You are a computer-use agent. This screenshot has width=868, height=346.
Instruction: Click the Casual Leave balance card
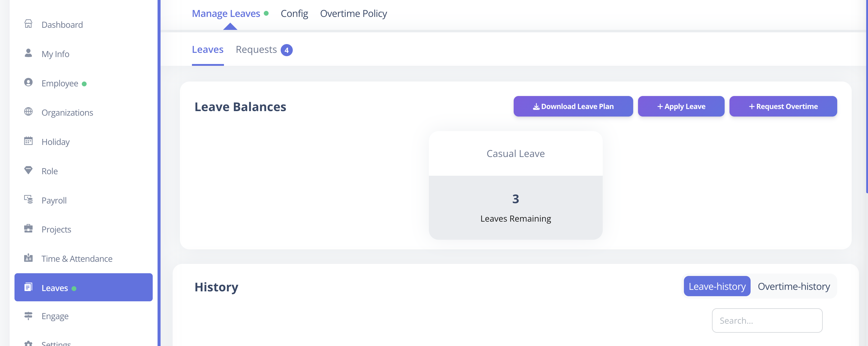pyautogui.click(x=515, y=185)
